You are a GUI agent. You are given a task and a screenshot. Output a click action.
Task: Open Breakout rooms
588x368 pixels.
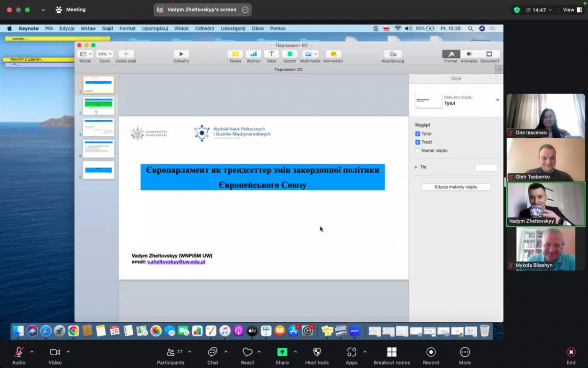pos(392,352)
